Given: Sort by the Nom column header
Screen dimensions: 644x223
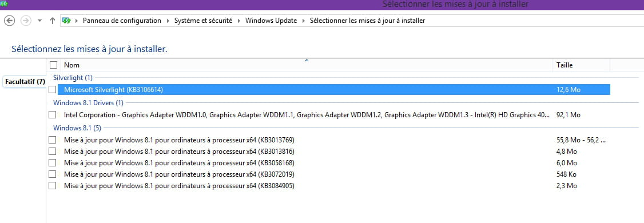Looking at the screenshot, I should coord(307,65).
